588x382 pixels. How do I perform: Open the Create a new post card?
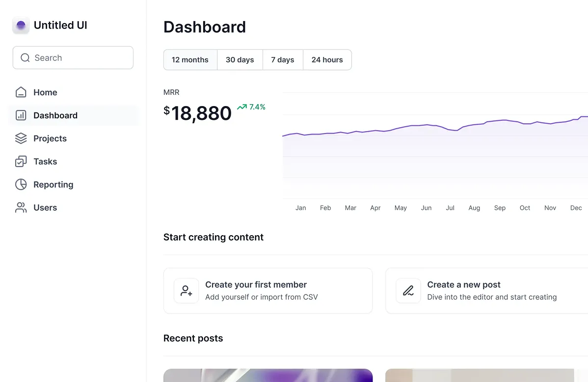(x=487, y=291)
